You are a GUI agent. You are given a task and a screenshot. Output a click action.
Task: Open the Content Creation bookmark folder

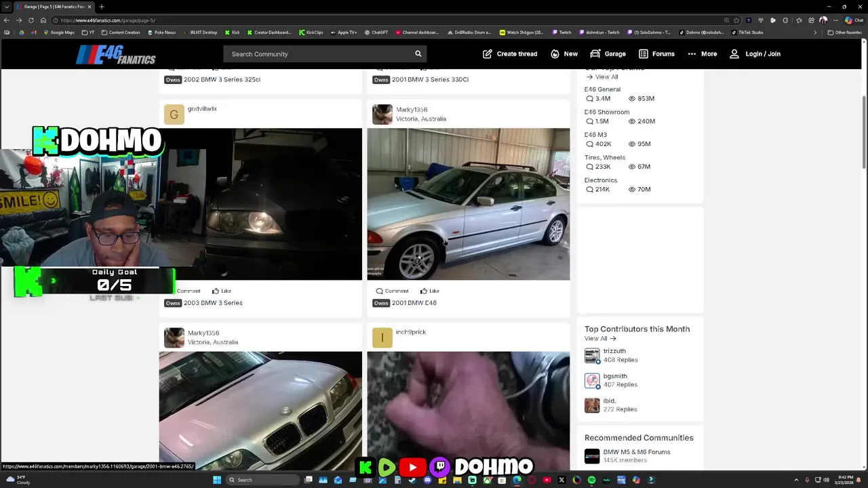(121, 33)
